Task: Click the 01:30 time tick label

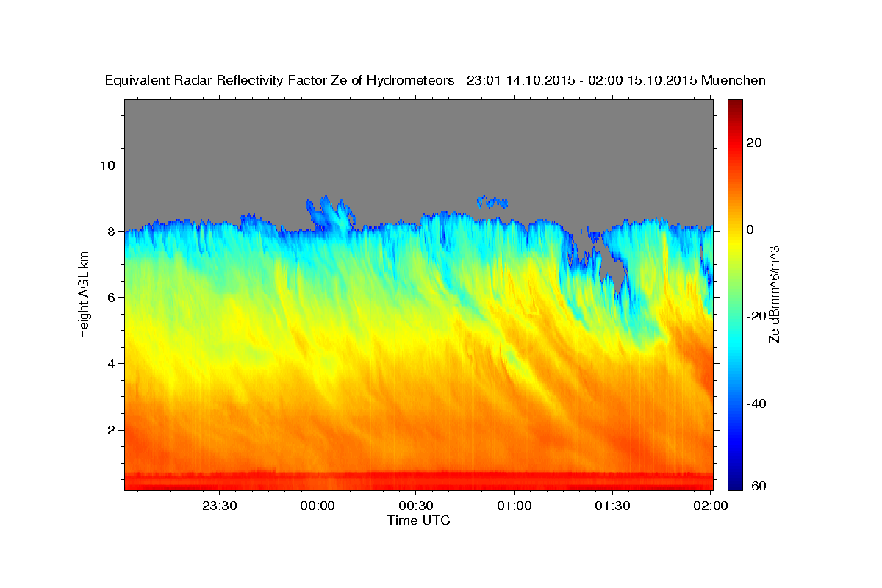Action: point(612,506)
